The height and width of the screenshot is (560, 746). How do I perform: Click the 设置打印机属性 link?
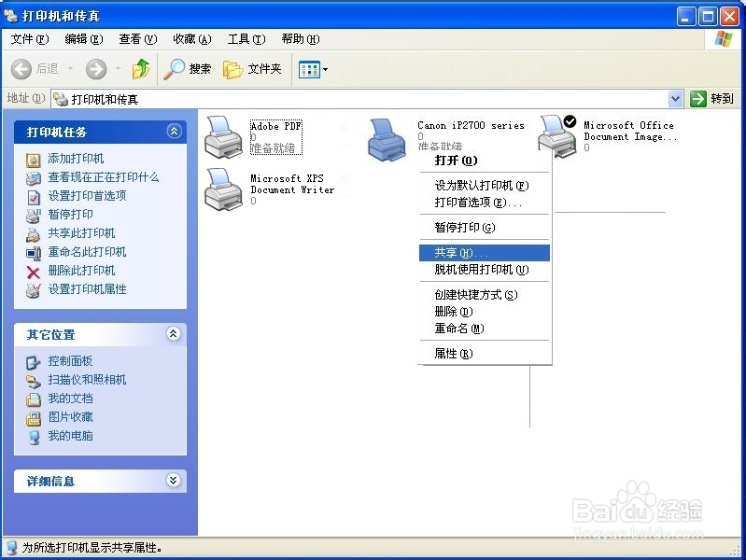[x=87, y=288]
